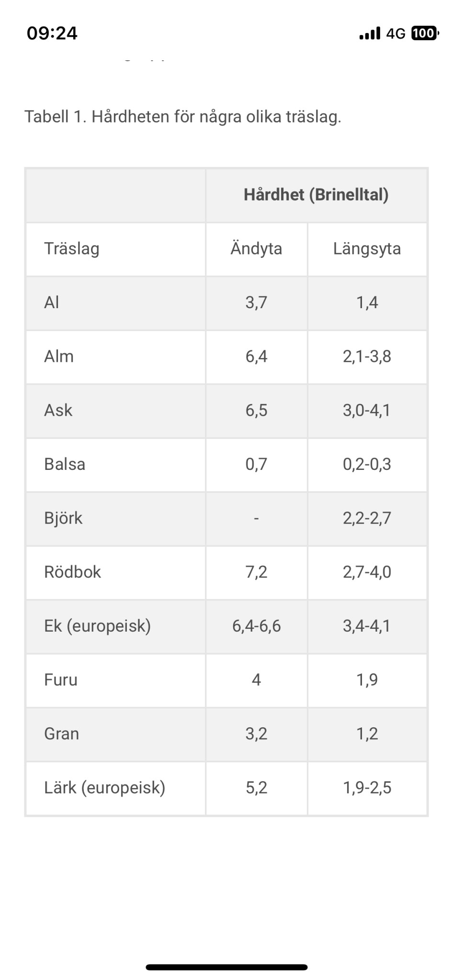The image size is (453, 980).
Task: Tap the Björk wood type cell
Action: (63, 518)
